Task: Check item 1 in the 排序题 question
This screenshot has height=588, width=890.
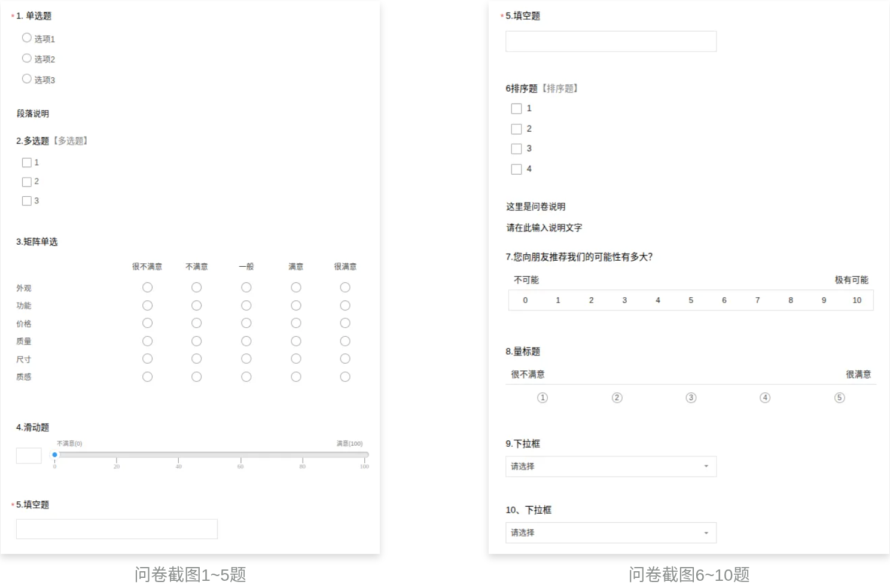Action: pos(517,108)
